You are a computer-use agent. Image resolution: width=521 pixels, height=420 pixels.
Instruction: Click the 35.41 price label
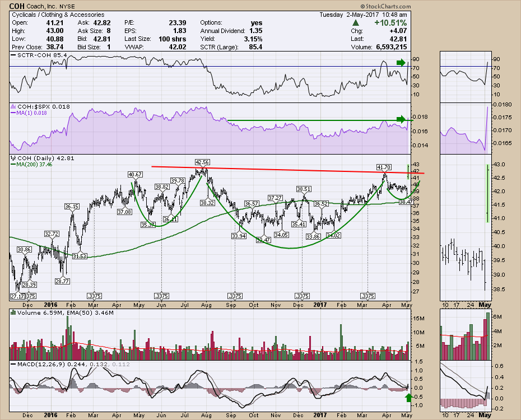299,224
